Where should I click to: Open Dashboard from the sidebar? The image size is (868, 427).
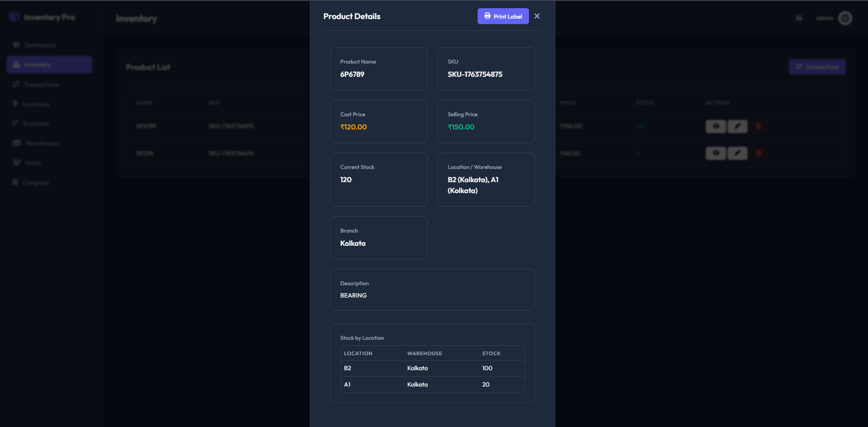point(40,45)
